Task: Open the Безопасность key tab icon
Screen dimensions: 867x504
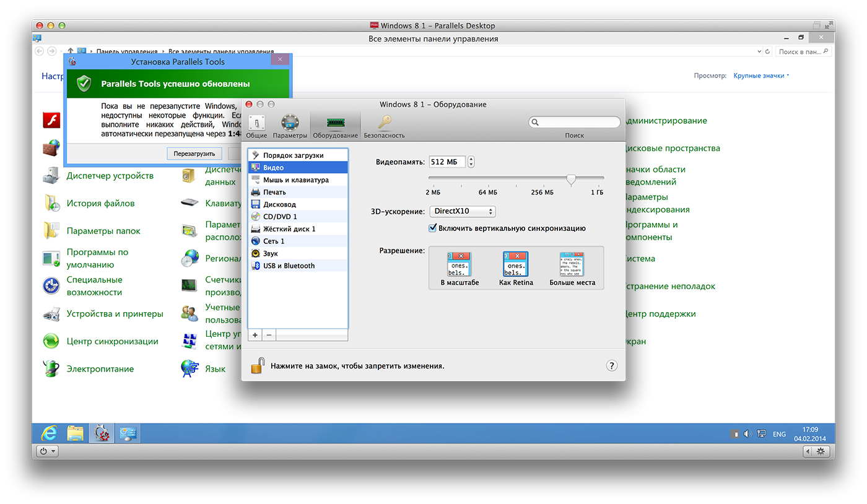Action: 385,123
